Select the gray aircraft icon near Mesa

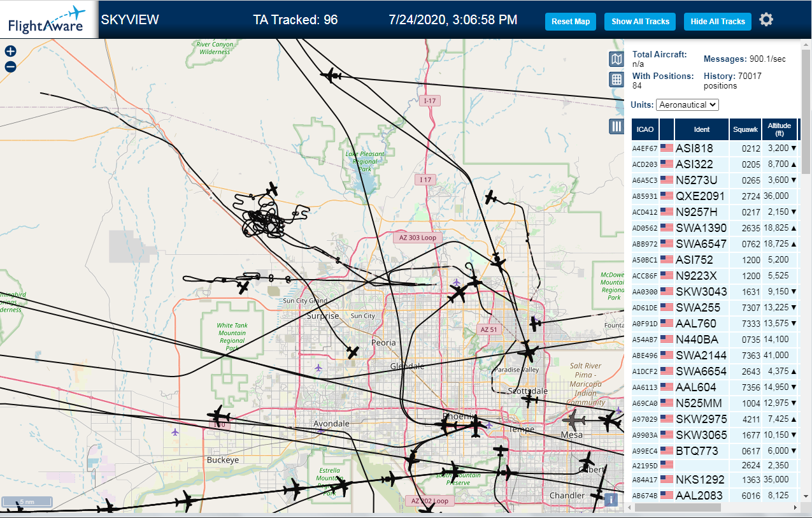pos(574,420)
